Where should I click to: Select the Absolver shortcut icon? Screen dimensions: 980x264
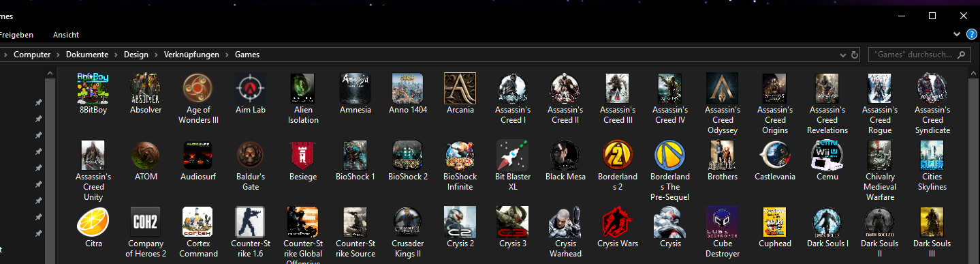click(146, 89)
